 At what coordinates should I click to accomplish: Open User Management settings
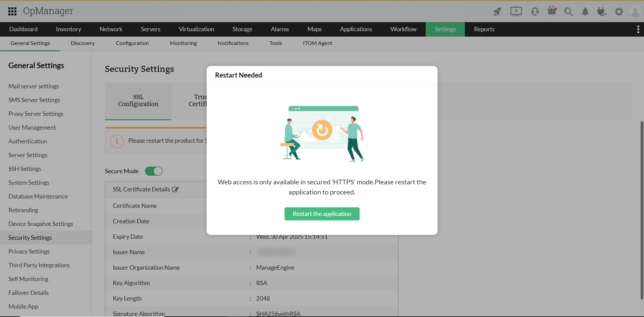click(x=32, y=127)
